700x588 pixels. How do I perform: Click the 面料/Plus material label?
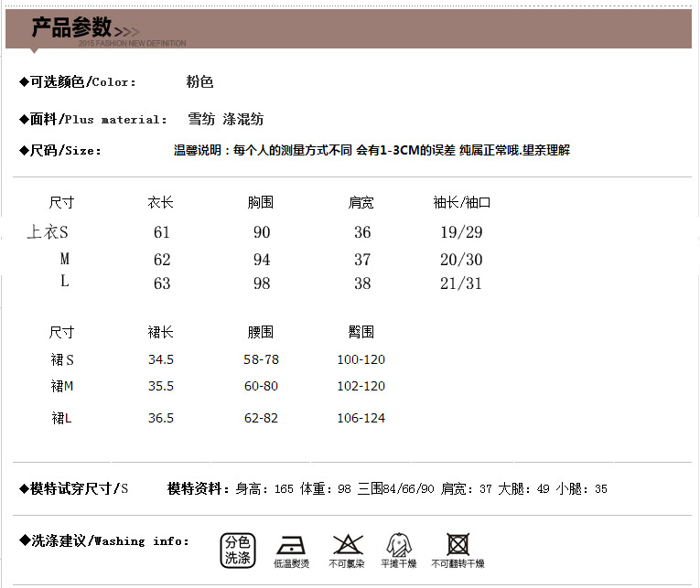(x=93, y=120)
